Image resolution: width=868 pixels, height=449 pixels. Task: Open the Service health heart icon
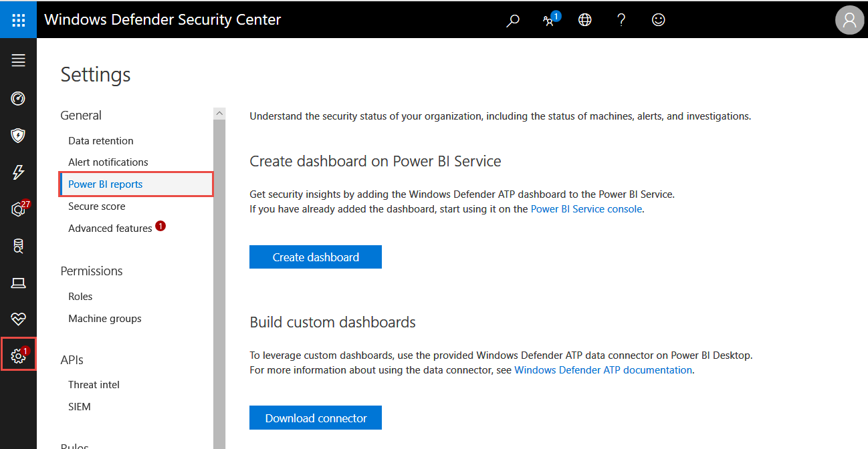point(18,319)
